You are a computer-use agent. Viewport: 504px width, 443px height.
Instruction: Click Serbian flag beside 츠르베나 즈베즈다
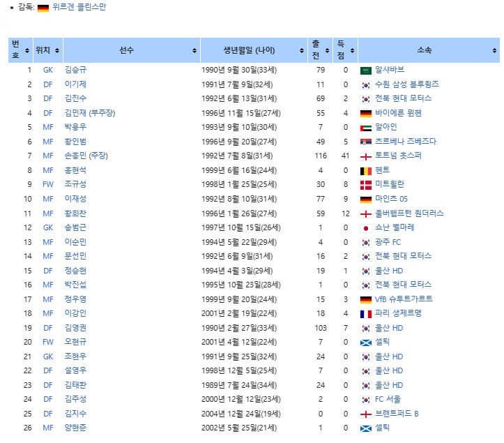(366, 142)
